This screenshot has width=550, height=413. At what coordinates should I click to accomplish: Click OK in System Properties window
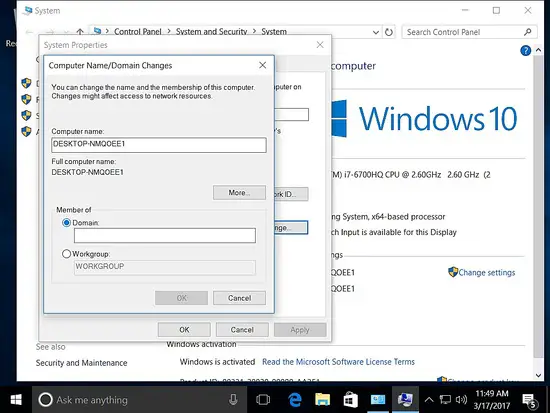184,330
